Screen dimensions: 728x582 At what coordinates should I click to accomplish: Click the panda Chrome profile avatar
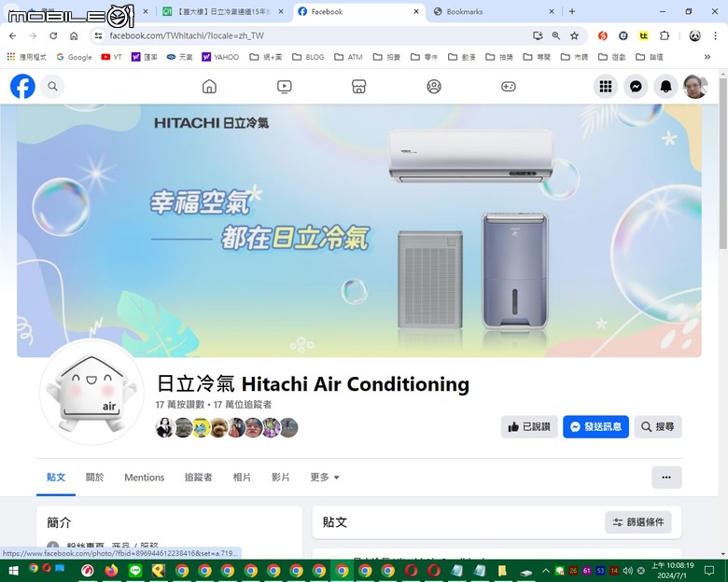pyautogui.click(x=694, y=35)
